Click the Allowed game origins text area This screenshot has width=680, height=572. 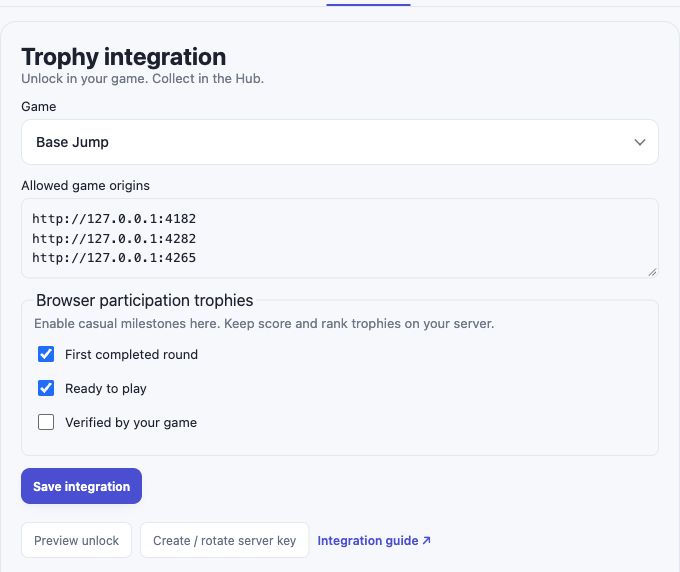(x=340, y=239)
